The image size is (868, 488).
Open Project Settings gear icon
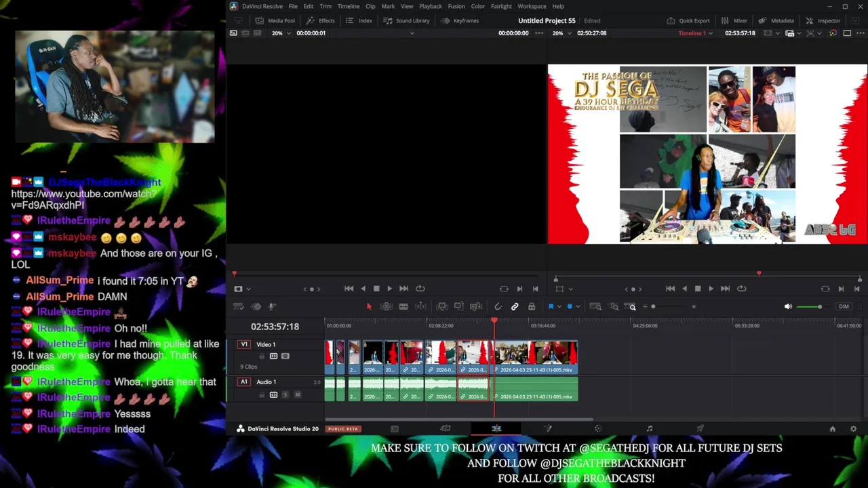pos(853,428)
